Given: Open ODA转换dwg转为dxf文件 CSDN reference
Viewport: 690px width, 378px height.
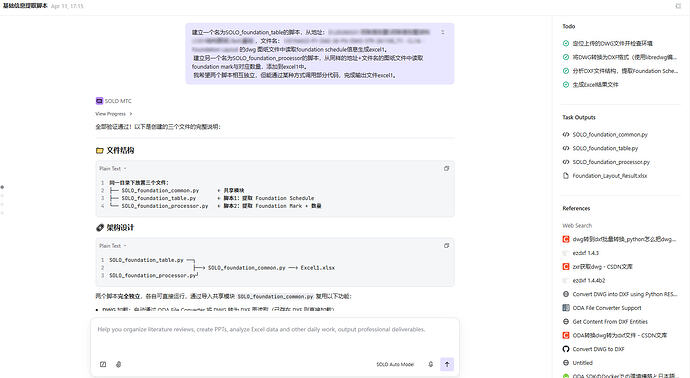Looking at the screenshot, I should click(x=620, y=335).
